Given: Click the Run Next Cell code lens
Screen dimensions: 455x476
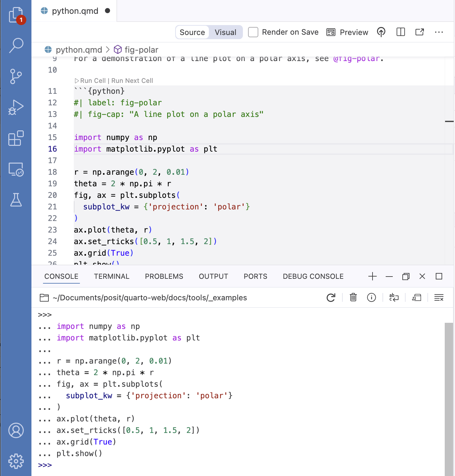Looking at the screenshot, I should pyautogui.click(x=132, y=81).
